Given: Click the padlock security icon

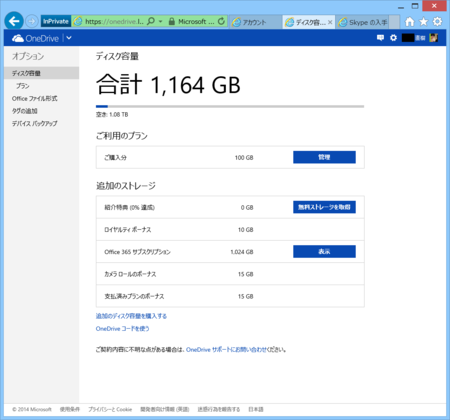Looking at the screenshot, I should point(171,22).
